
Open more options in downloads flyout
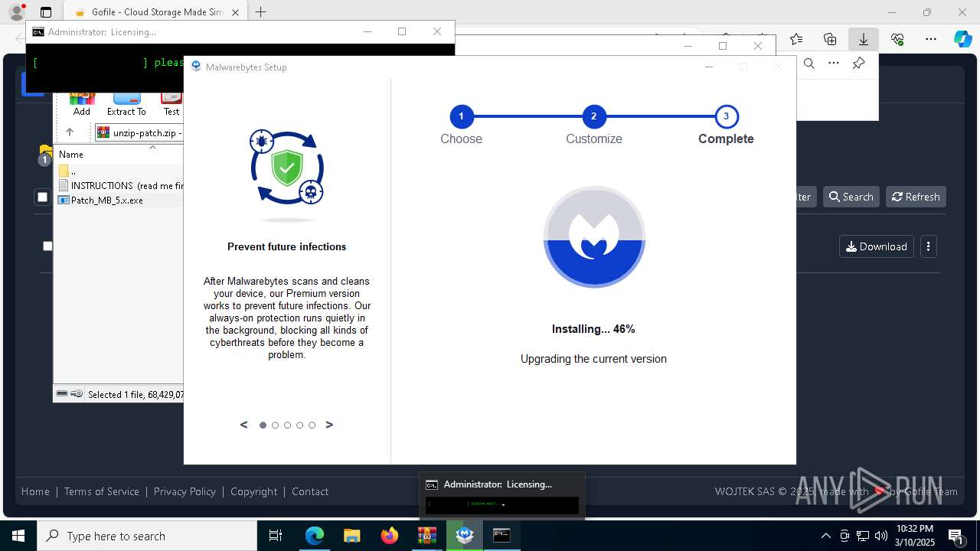(834, 64)
